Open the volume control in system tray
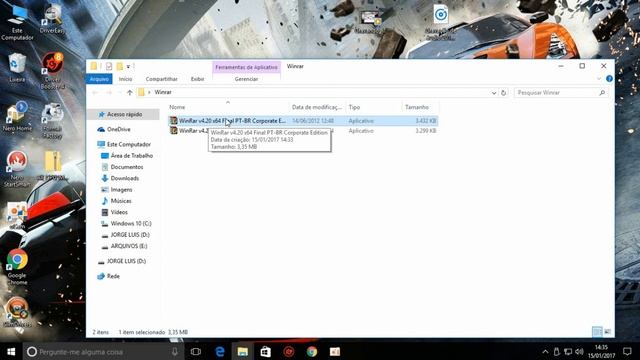 coord(579,351)
